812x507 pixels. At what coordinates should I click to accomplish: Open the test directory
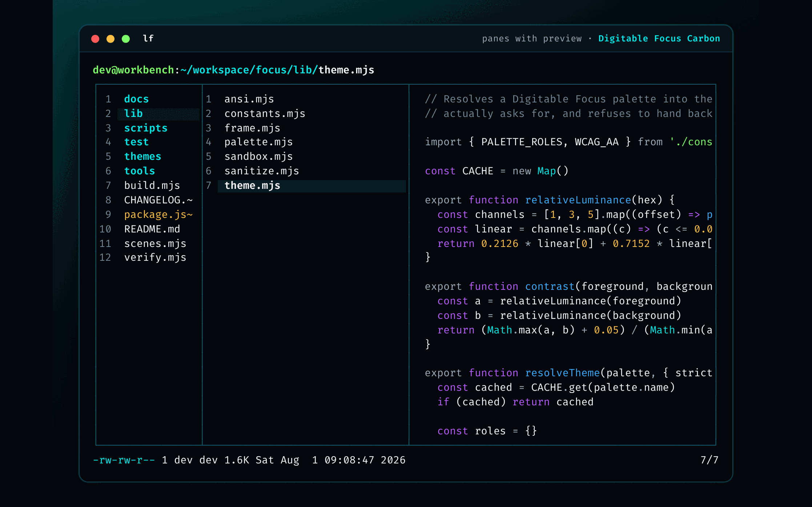click(x=136, y=142)
